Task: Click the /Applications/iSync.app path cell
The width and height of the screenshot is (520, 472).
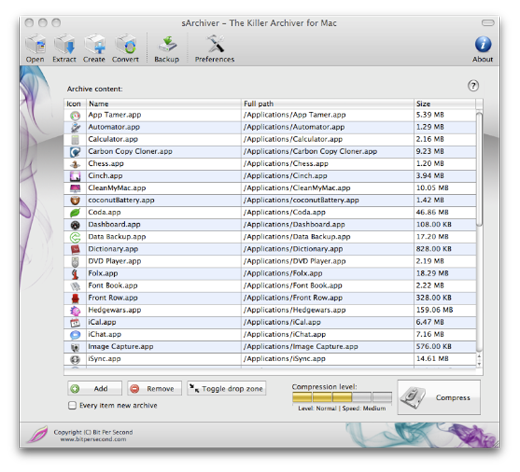Action: click(328, 359)
